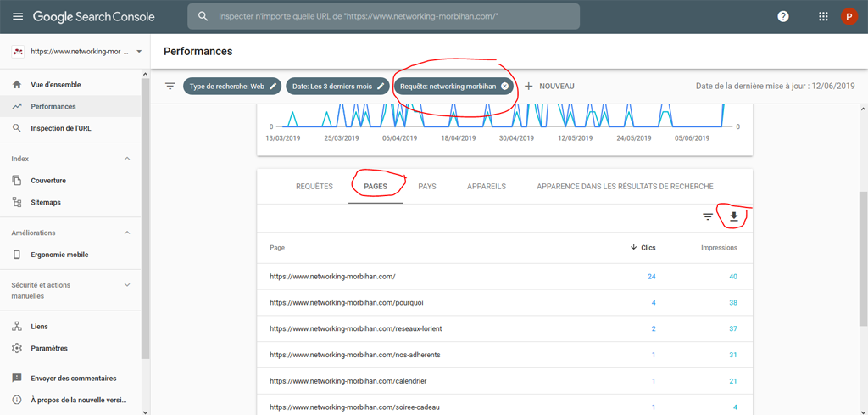Image resolution: width=868 pixels, height=415 pixels.
Task: Select the /calendrier page row
Action: tap(505, 381)
